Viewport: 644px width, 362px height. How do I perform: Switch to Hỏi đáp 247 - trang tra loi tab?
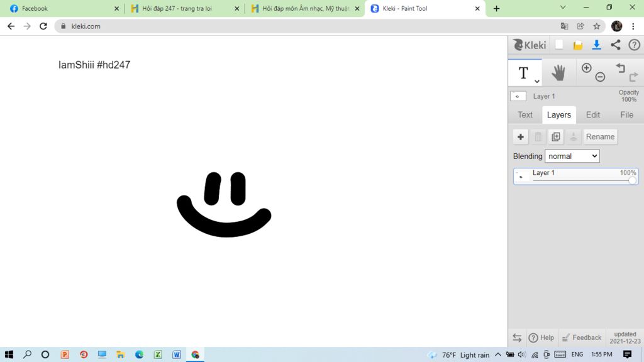click(x=184, y=8)
